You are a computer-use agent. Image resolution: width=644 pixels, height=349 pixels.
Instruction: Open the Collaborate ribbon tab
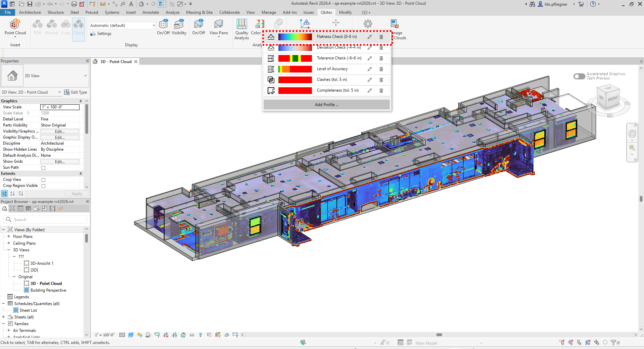(x=229, y=12)
